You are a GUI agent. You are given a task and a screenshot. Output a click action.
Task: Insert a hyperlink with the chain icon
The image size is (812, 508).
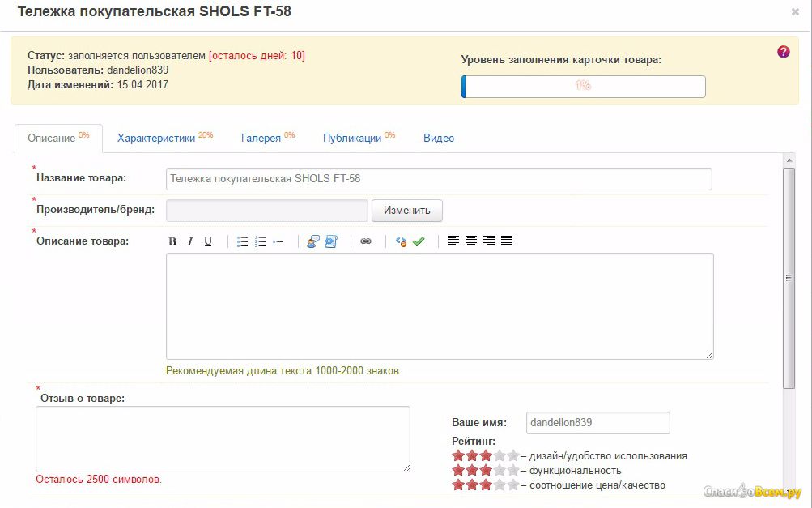click(x=366, y=241)
